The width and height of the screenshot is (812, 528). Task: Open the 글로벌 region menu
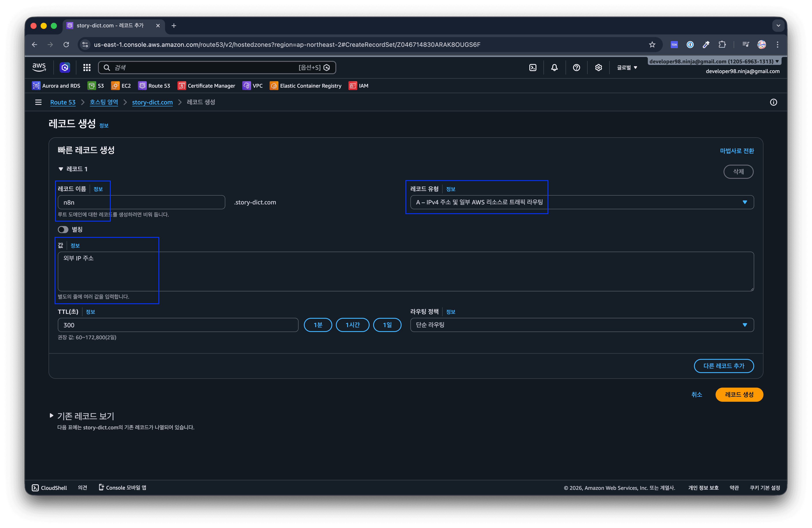tap(627, 68)
